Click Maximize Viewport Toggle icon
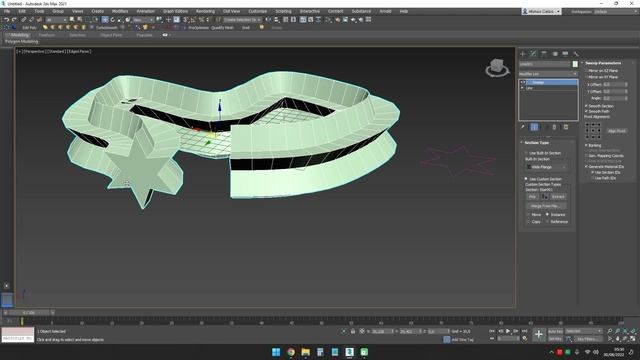This screenshot has width=640, height=360. point(633,338)
